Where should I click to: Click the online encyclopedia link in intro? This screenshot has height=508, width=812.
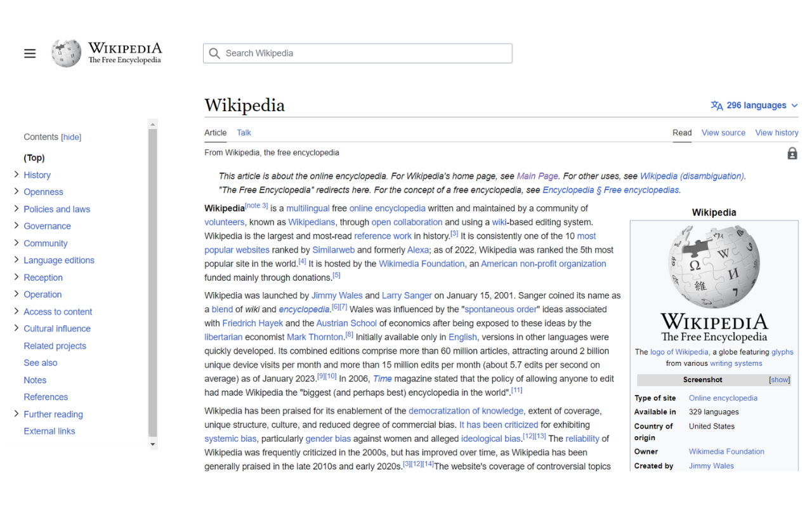387,208
